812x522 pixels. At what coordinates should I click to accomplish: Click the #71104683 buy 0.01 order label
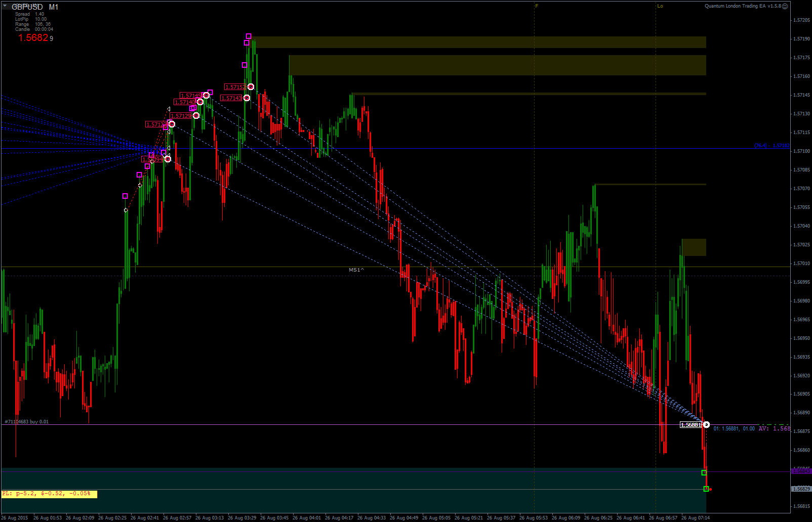(x=27, y=421)
